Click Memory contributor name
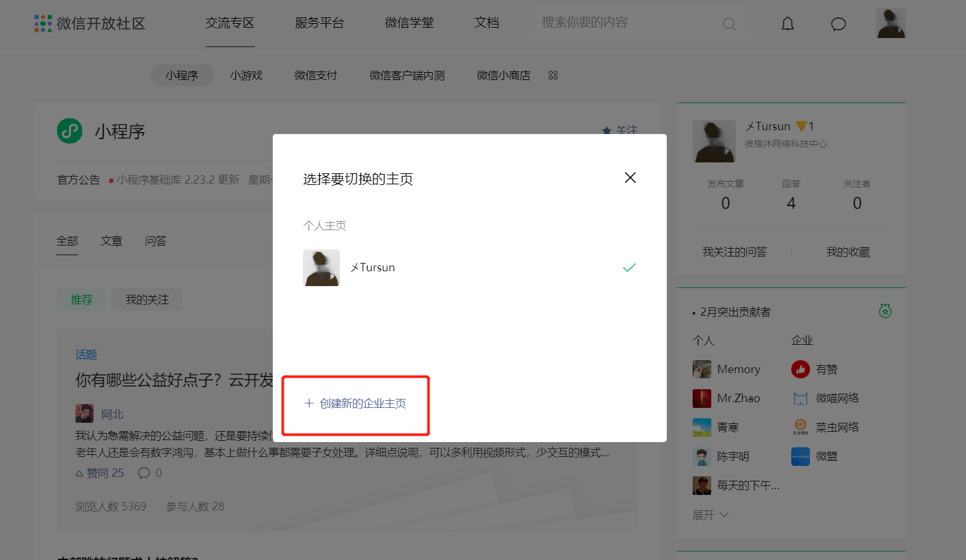Image resolution: width=966 pixels, height=560 pixels. (739, 369)
